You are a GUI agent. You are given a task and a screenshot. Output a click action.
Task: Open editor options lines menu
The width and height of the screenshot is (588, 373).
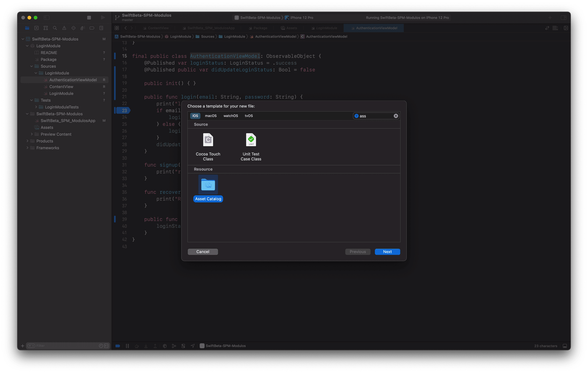tap(555, 28)
